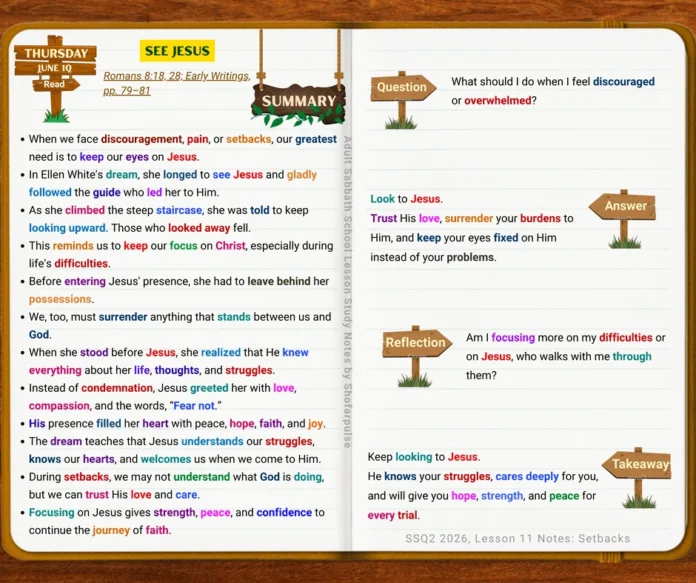Viewport: 696px width, 583px height.
Task: Select the bullet about Ellen White's dream
Action: (173, 183)
